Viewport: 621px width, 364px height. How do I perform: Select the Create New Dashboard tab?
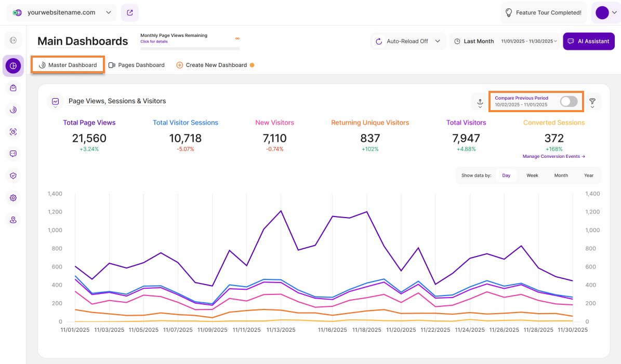pyautogui.click(x=215, y=65)
